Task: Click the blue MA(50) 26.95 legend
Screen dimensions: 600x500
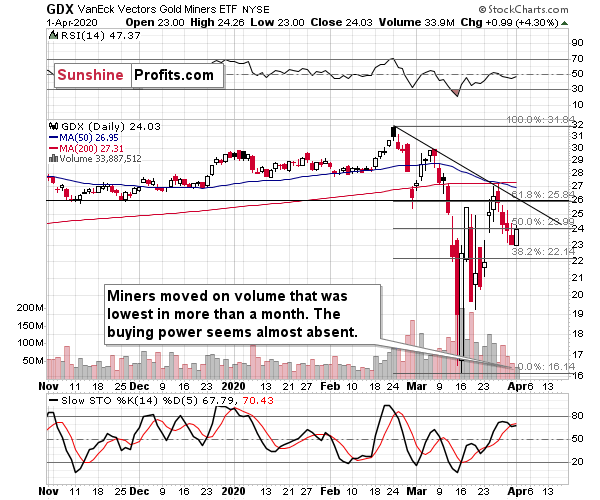Action: (84, 137)
